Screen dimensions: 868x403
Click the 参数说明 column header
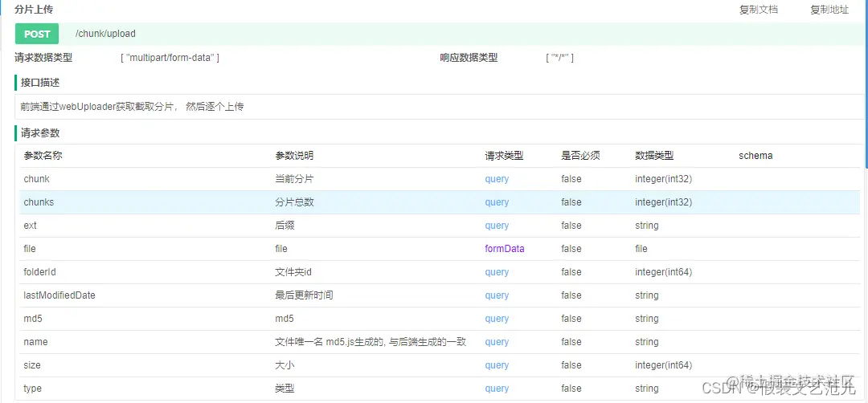click(294, 156)
